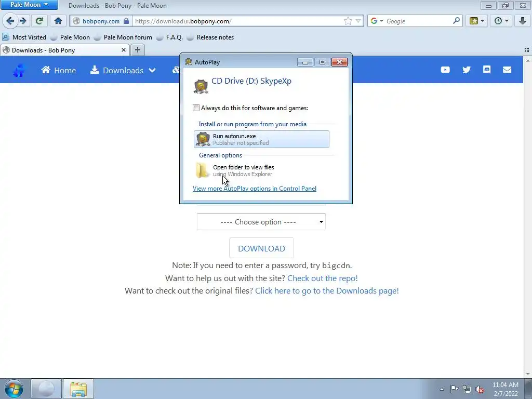Screen dimensions: 532x399
Task: Open View more AutoPlay options in Control Panel
Action: tap(255, 189)
